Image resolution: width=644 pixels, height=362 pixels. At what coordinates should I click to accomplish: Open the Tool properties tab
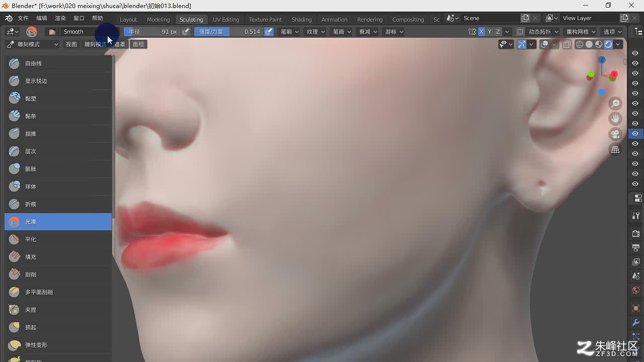636,216
